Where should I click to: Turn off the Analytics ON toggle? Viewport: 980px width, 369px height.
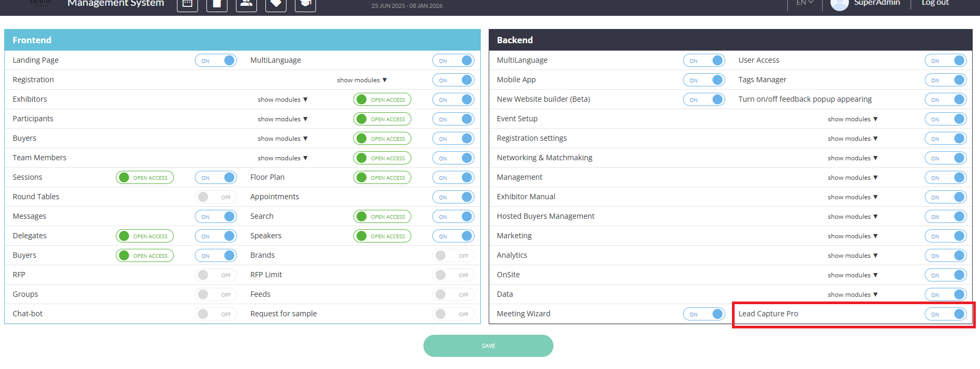946,256
